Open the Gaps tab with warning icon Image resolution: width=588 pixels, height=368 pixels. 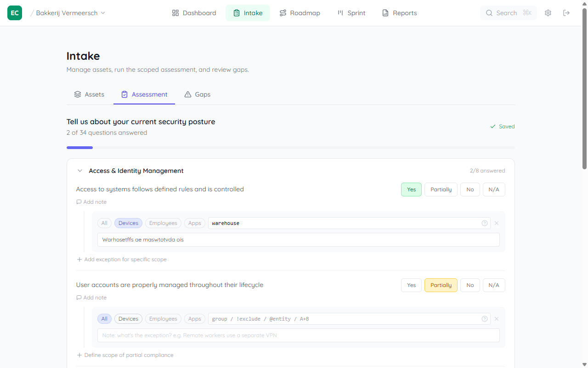tap(197, 94)
